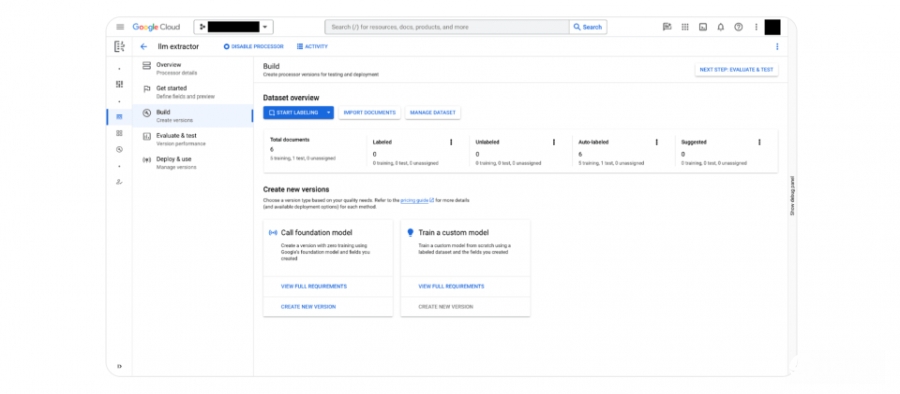Open the help question mark icon
900x394 pixels.
(738, 27)
